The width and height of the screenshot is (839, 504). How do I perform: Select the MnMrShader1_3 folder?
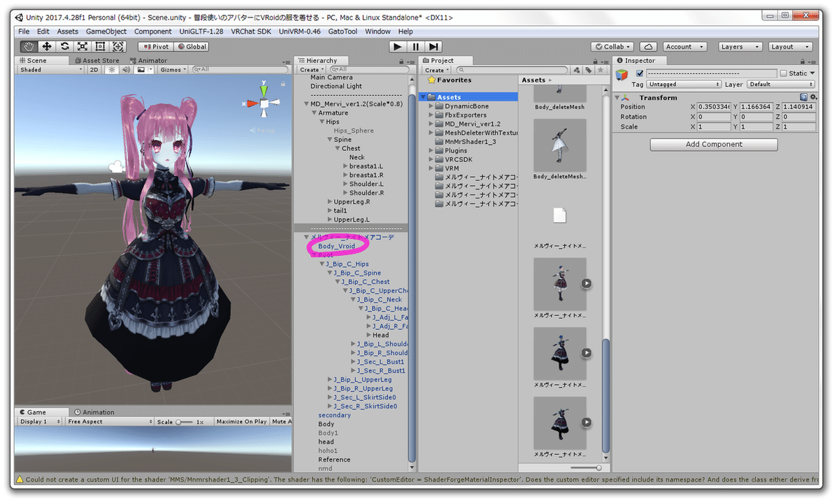click(x=470, y=142)
